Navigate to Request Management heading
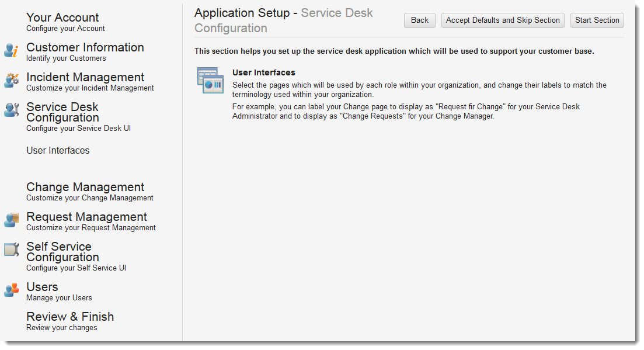This screenshot has width=644, height=350. coord(86,217)
